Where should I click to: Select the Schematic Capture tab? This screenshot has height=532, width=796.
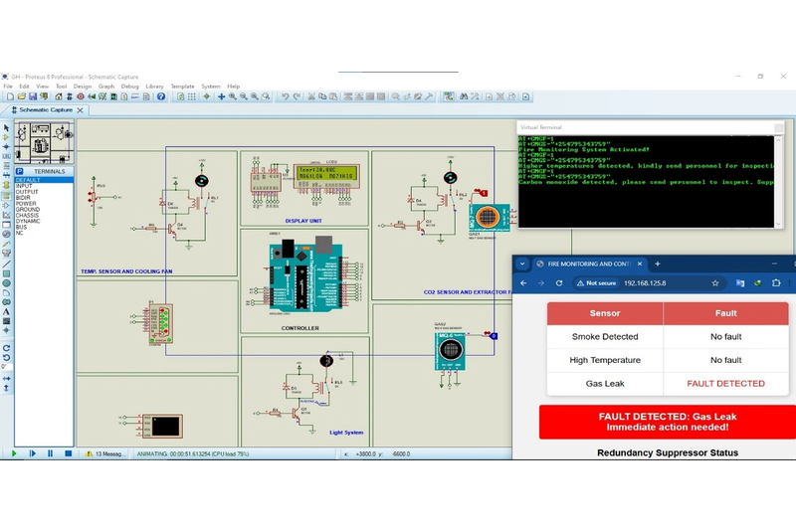46,109
